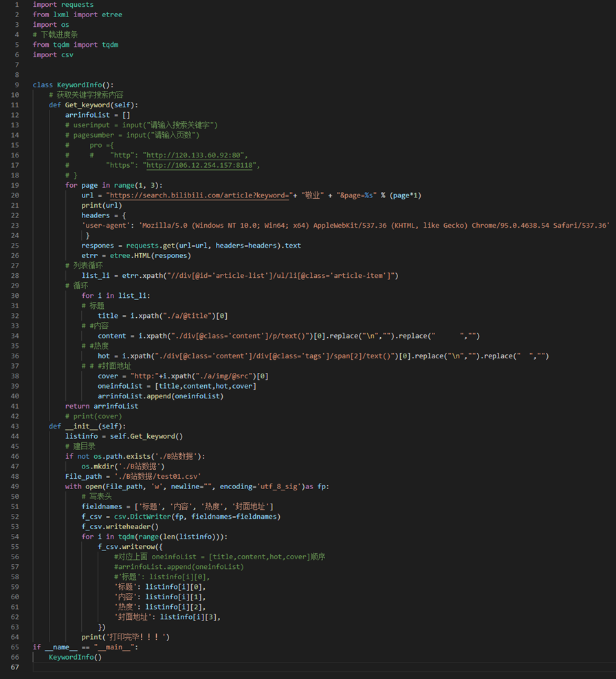Click the 'from tqdm import tqdm' line
The image size is (616, 679).
[76, 45]
